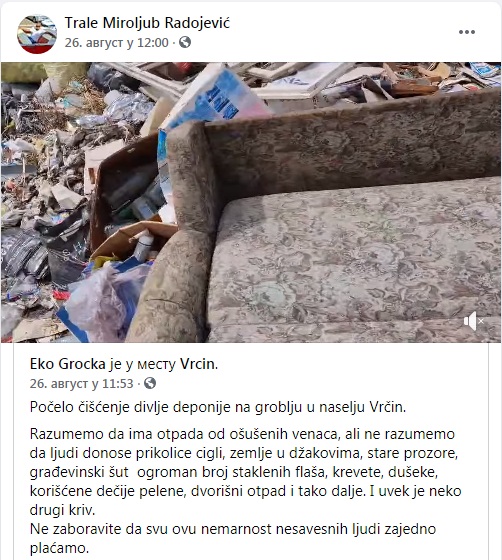Open the Vrcin location link
Image resolution: width=502 pixels, height=560 pixels.
pyautogui.click(x=198, y=364)
